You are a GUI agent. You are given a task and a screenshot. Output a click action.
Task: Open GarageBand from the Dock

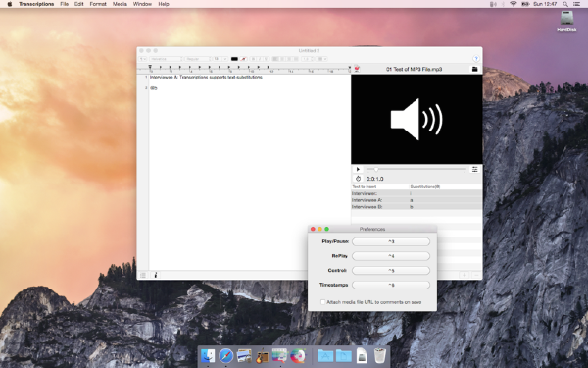(x=262, y=356)
